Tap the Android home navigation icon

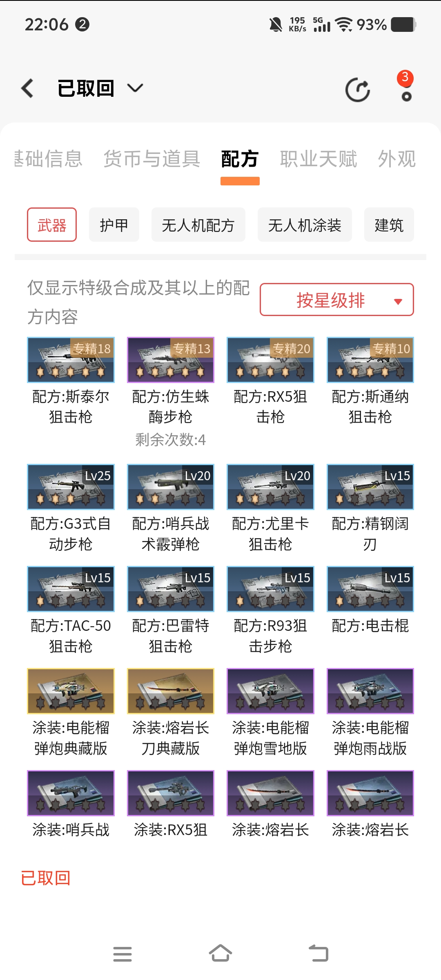pos(220,954)
